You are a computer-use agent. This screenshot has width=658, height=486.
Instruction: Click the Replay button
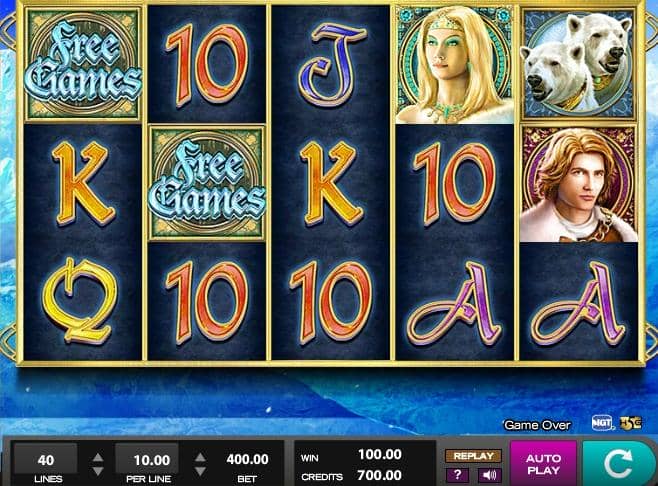tap(473, 456)
